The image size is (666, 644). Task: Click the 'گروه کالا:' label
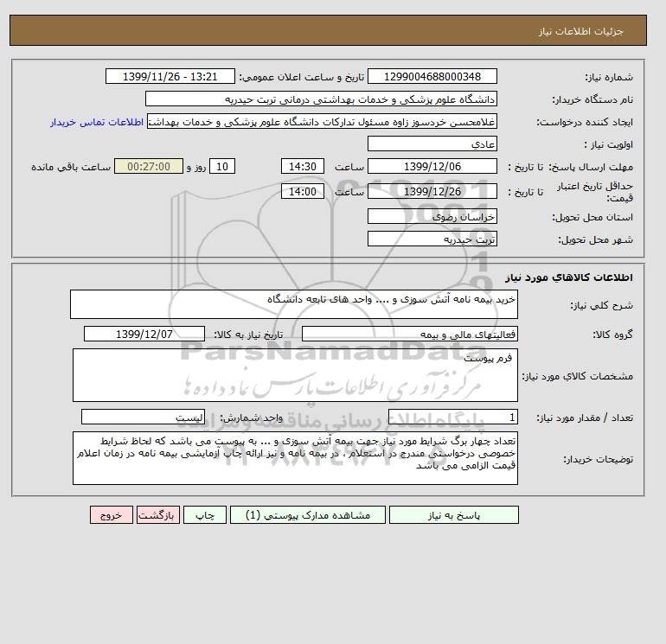[x=613, y=335]
